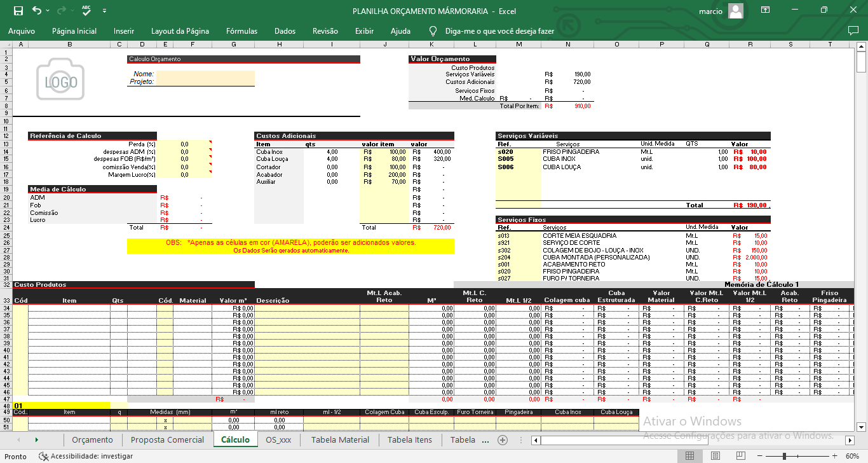
Task: Click Acessibilidade: investigar in status bar
Action: [86, 456]
